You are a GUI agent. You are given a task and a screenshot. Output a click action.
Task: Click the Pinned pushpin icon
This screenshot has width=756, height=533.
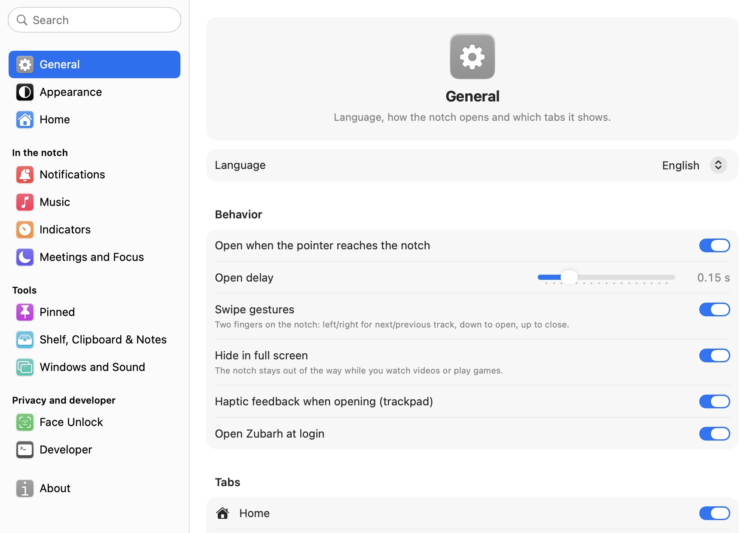[25, 312]
